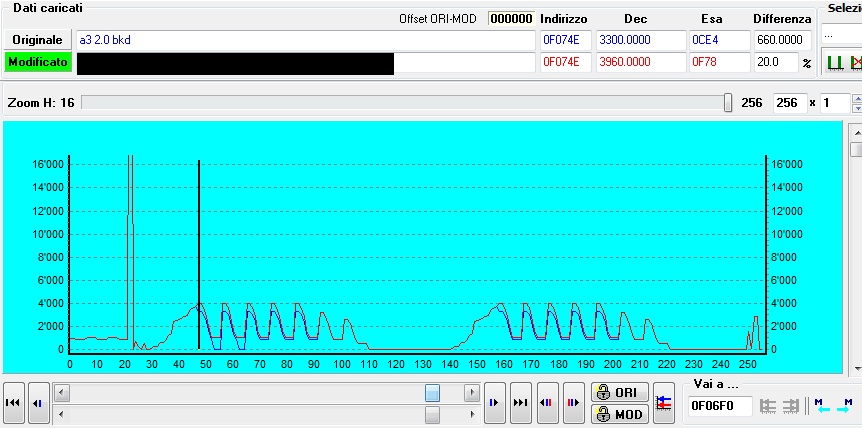862x428 pixels.
Task: Go to previous blue-red difference marker
Action: tap(547, 403)
